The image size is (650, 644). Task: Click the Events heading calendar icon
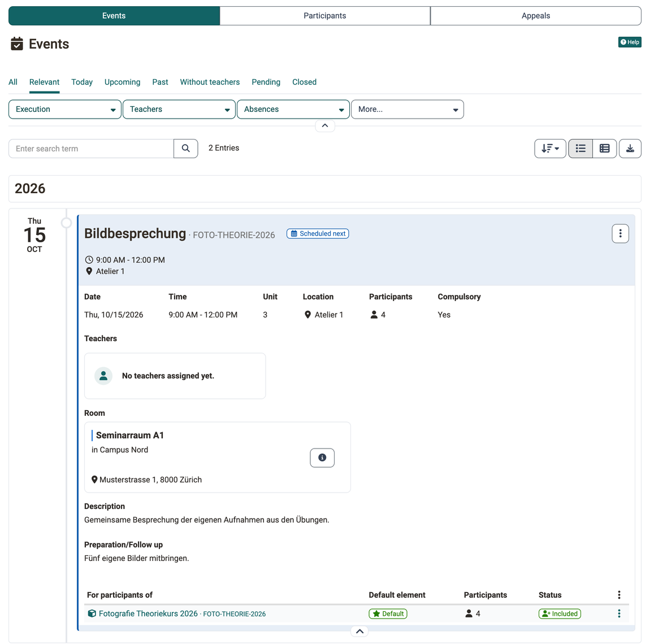tap(17, 43)
